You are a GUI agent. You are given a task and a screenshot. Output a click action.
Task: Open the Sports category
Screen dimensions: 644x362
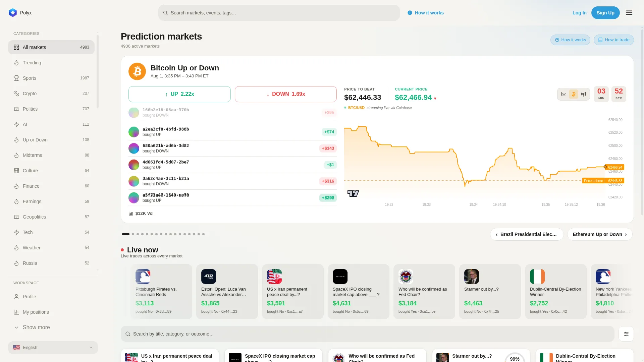51,78
